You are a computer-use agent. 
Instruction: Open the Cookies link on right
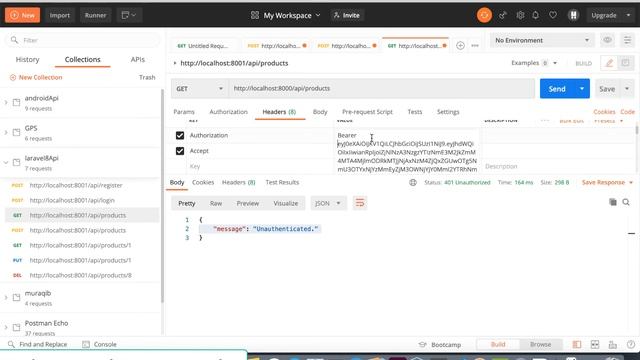click(604, 112)
